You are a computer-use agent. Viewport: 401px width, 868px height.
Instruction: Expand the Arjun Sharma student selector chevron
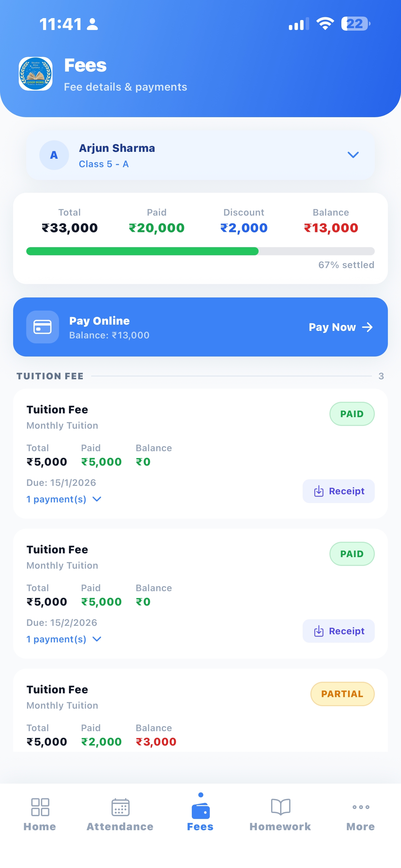tap(353, 155)
